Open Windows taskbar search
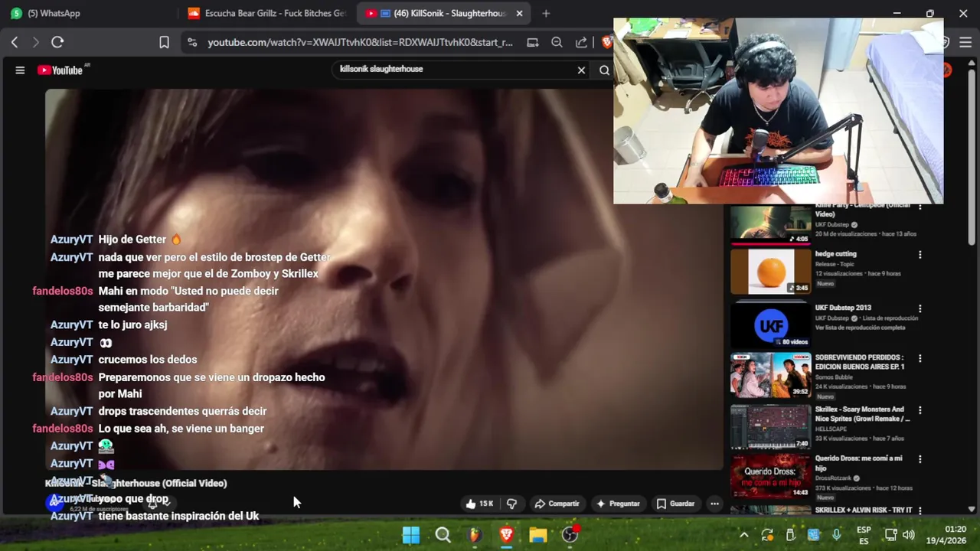 tap(443, 535)
